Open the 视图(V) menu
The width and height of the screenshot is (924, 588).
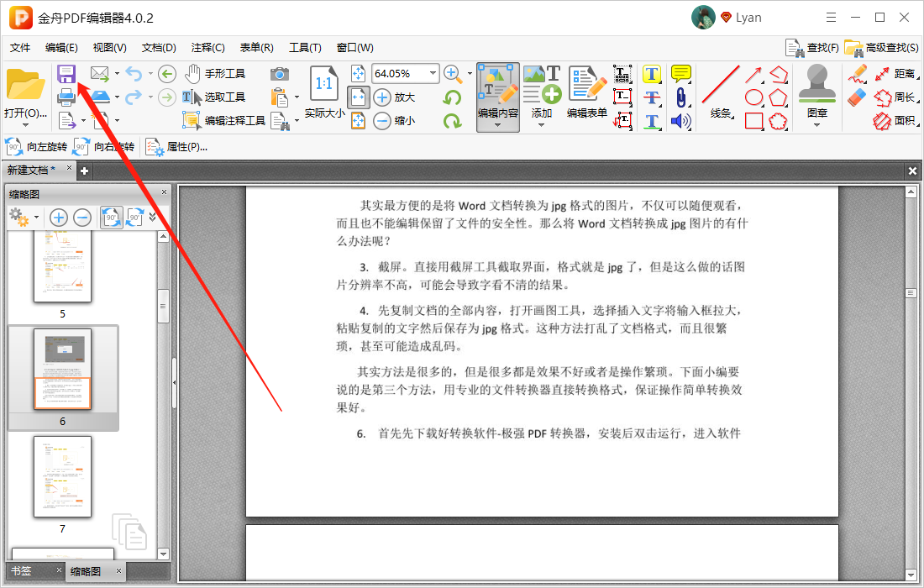pyautogui.click(x=109, y=48)
